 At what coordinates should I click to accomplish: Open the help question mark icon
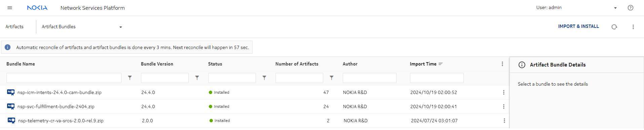click(631, 8)
